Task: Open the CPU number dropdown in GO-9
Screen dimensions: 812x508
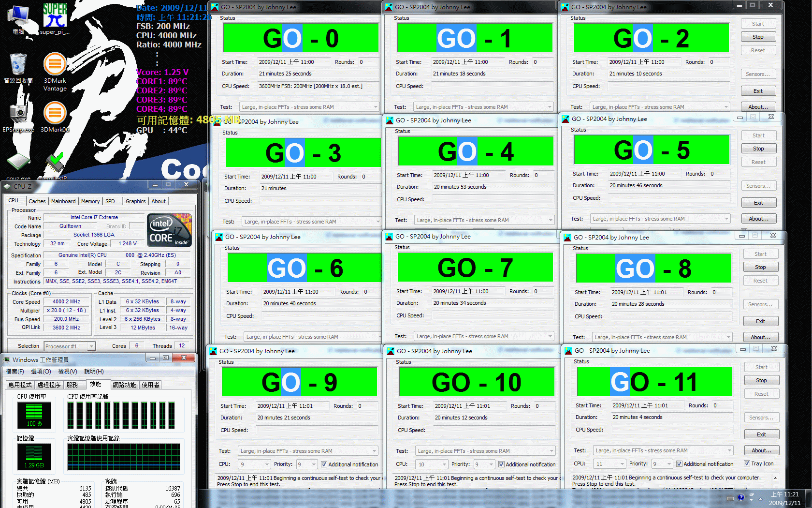Action: [x=255, y=464]
